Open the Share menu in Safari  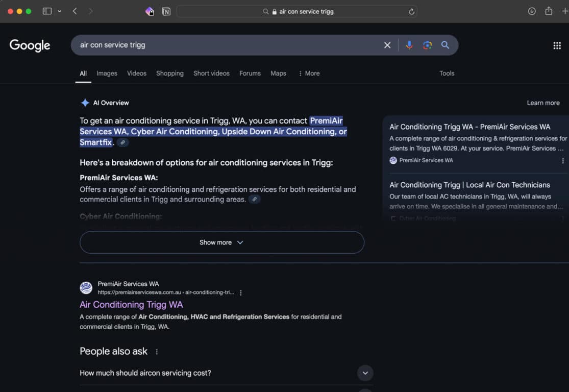549,11
